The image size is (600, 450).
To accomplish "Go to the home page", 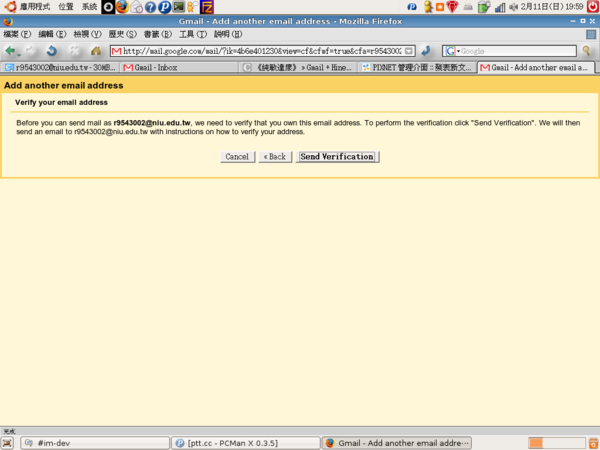I will click(x=96, y=51).
